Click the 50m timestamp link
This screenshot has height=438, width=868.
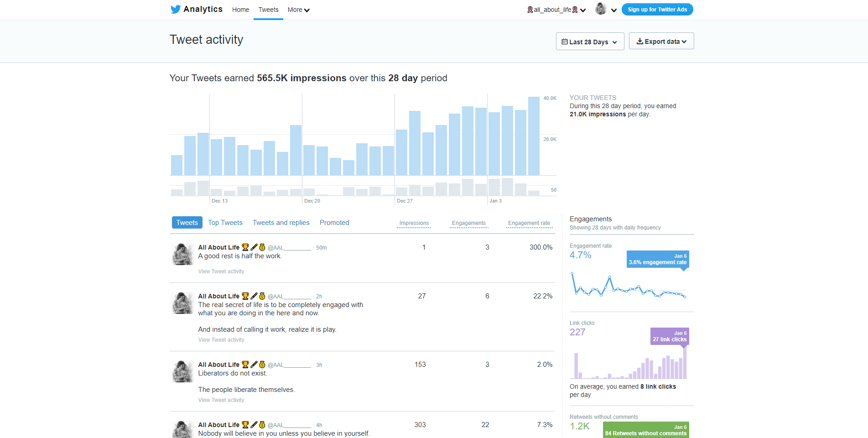(322, 248)
